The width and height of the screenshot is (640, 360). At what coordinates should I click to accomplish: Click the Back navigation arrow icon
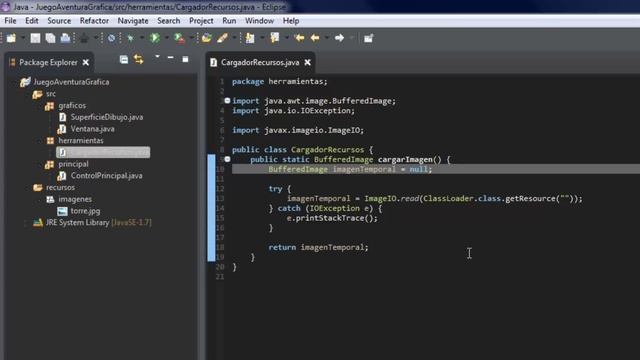(315, 38)
